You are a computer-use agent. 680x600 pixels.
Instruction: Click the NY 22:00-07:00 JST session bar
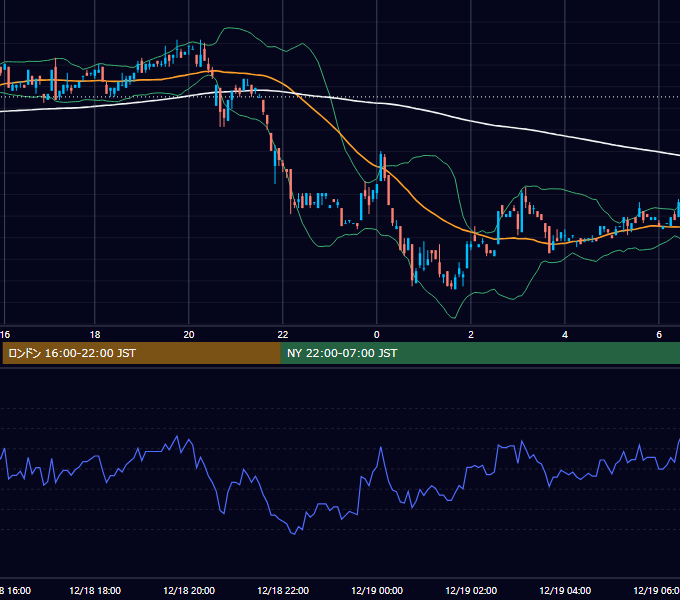point(480,353)
